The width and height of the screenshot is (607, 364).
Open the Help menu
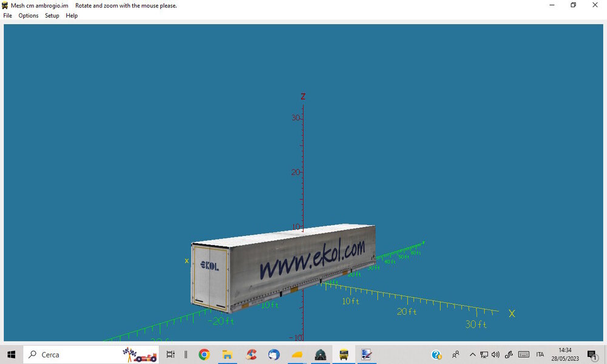(72, 16)
